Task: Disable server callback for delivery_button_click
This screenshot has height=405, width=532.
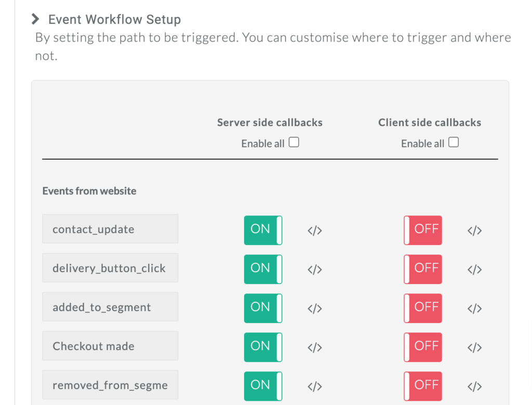Action: pyautogui.click(x=263, y=269)
